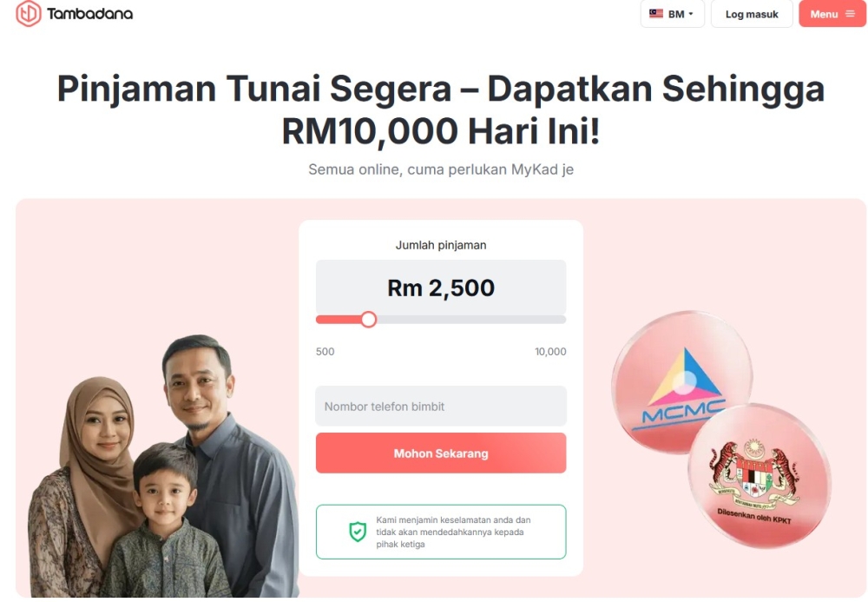Click the Nombor telefon bimbit field

(x=441, y=406)
